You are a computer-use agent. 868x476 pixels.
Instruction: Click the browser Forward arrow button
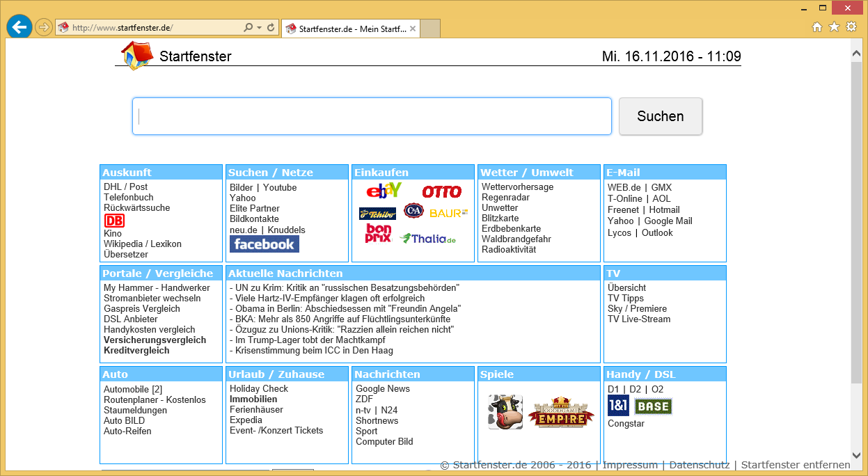[x=44, y=28]
